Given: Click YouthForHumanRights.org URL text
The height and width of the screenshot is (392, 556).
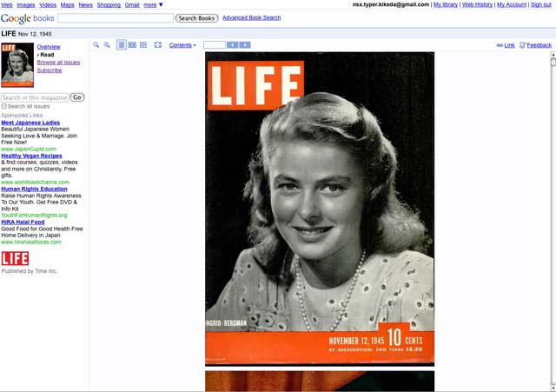Looking at the screenshot, I should (x=34, y=216).
